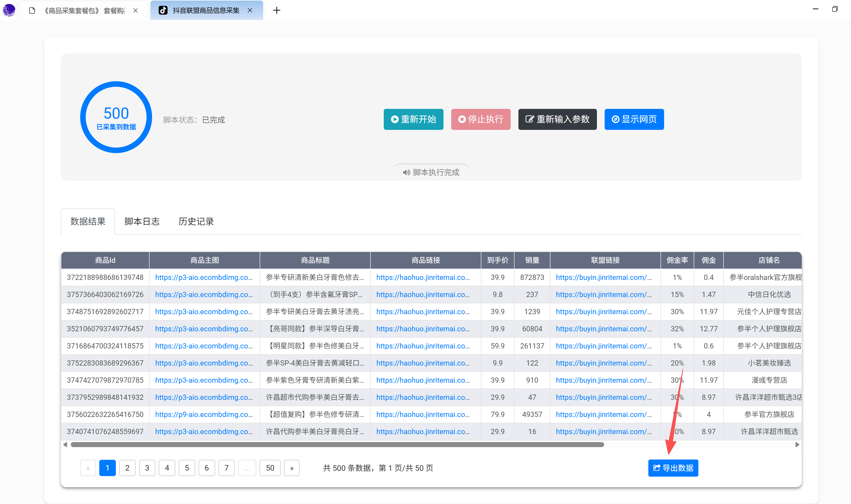Click the 到手价 column header

tap(498, 260)
